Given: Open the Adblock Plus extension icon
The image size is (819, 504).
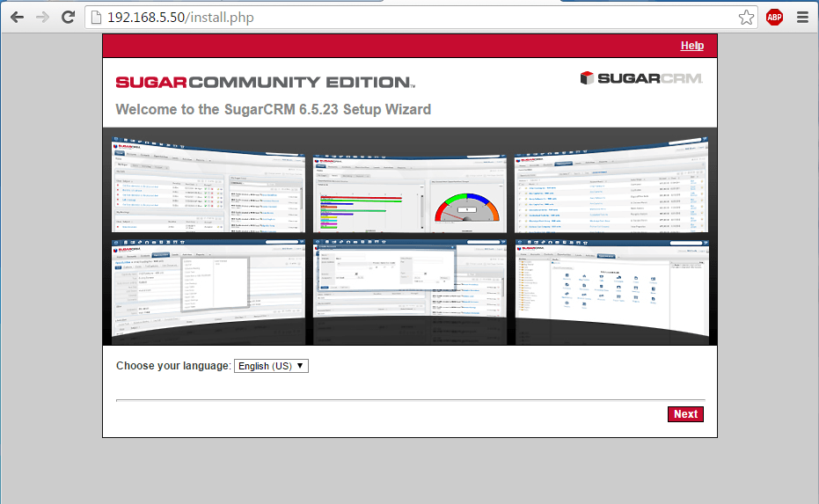Looking at the screenshot, I should click(x=775, y=18).
